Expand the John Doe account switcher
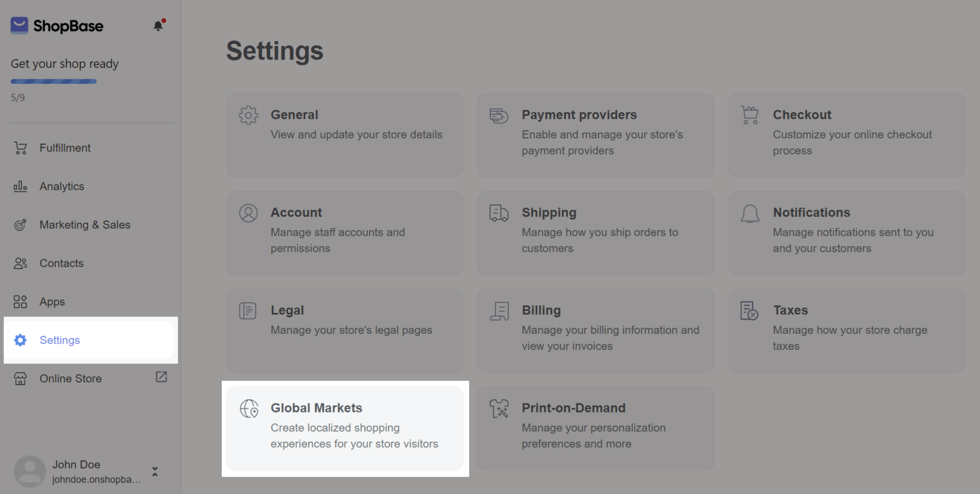 pos(155,471)
